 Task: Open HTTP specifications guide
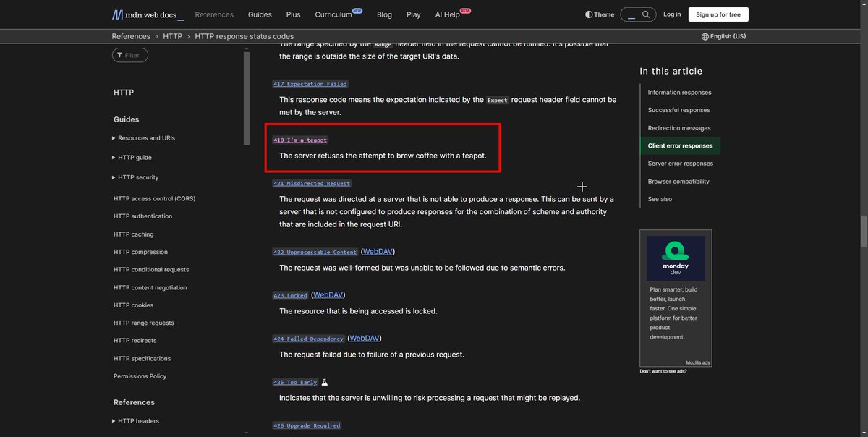pos(142,358)
